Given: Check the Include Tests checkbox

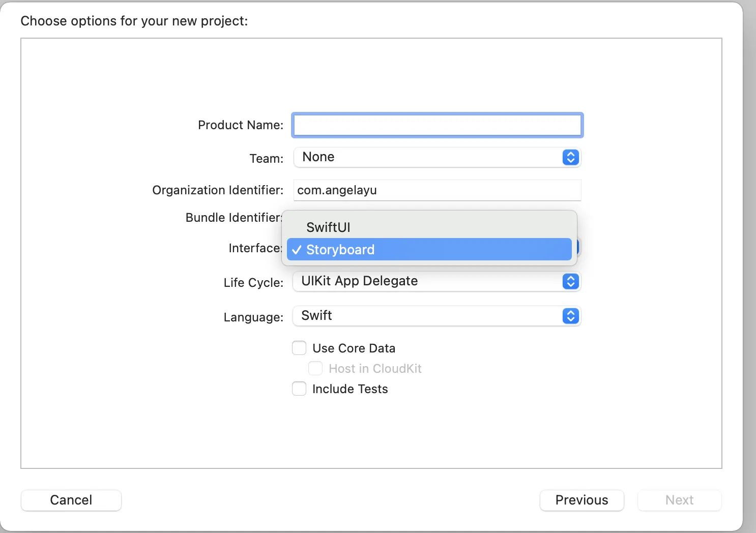Looking at the screenshot, I should 299,389.
